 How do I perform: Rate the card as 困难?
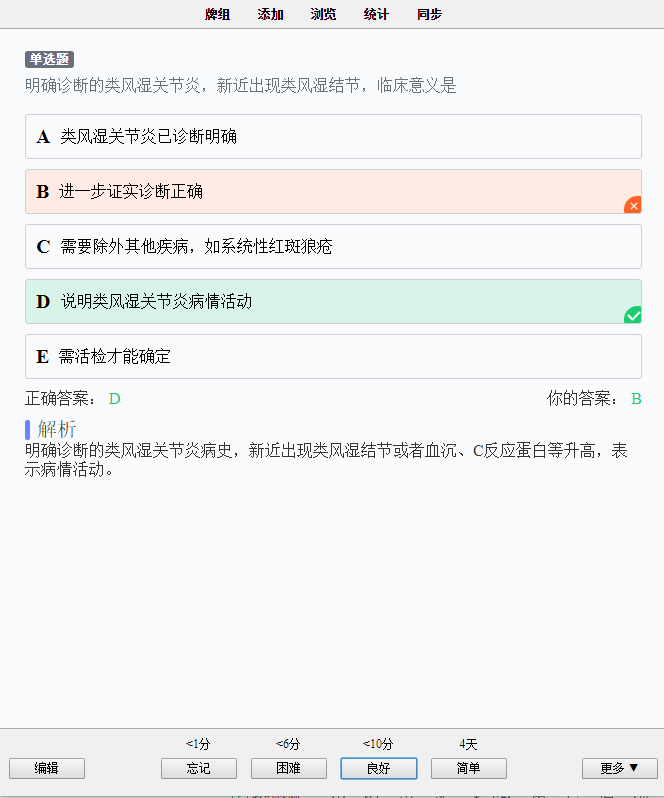point(288,768)
